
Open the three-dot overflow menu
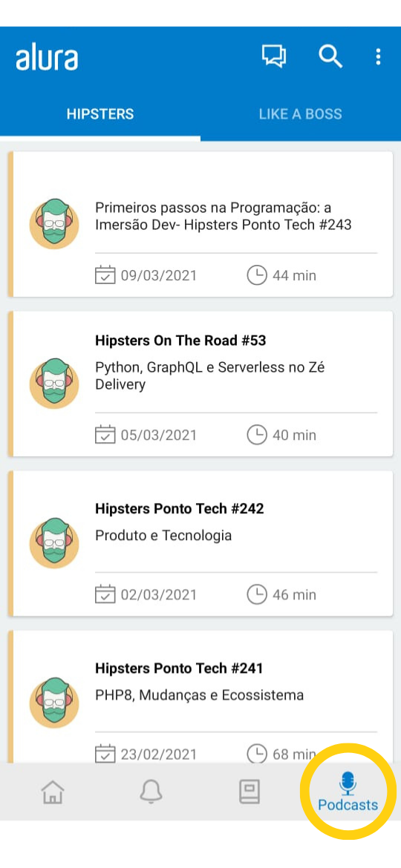click(x=378, y=56)
